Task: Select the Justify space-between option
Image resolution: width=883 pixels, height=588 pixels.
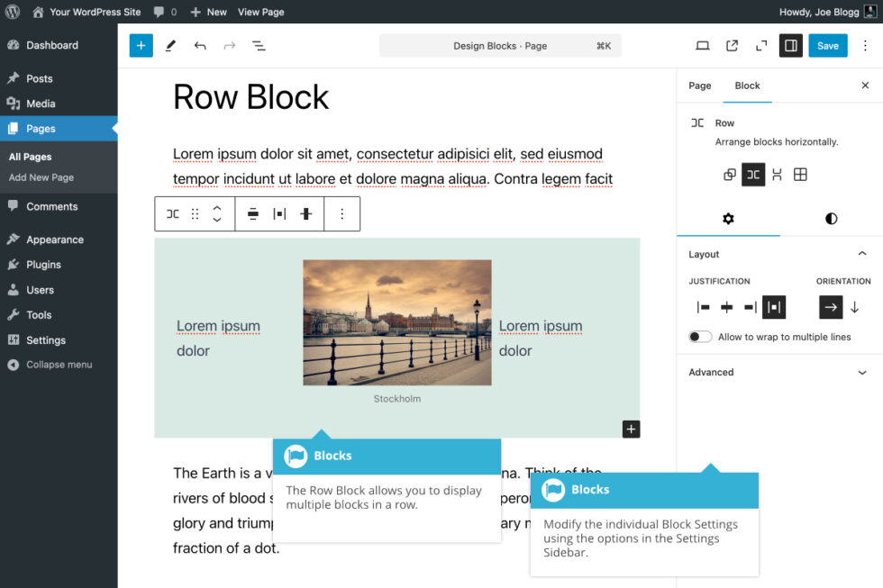Action: pyautogui.click(x=773, y=307)
